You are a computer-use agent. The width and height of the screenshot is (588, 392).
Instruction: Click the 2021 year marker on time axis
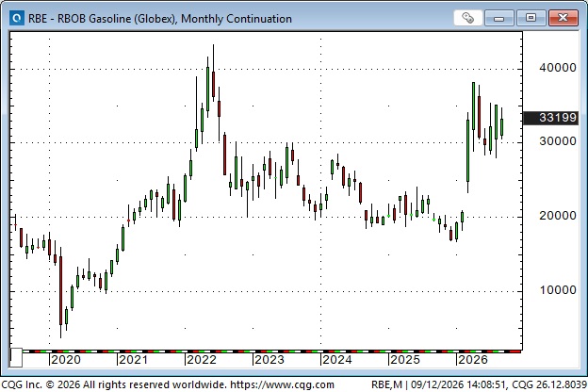[133, 360]
